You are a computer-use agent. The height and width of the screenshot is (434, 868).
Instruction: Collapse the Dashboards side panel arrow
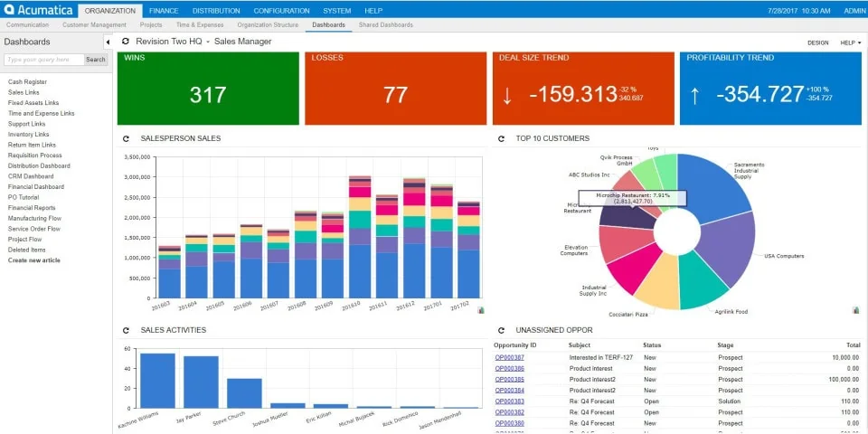[x=108, y=42]
